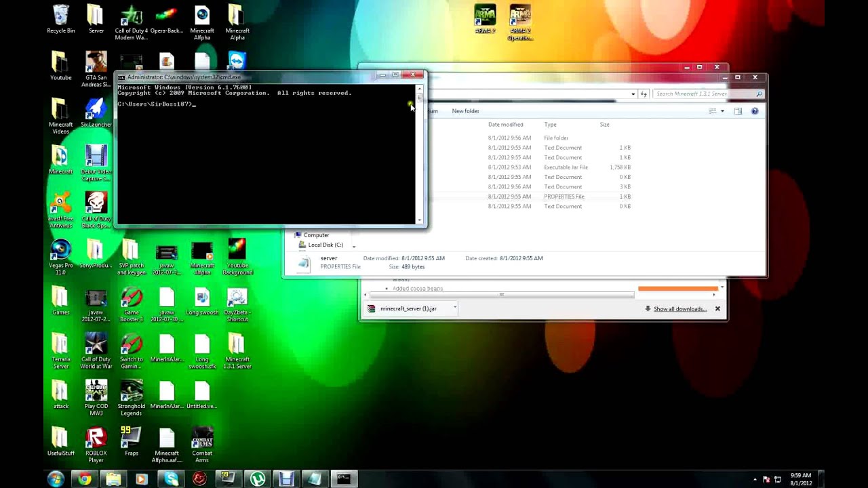This screenshot has height=488, width=868.
Task: Click the command prompt vertical scrollbar
Action: pyautogui.click(x=420, y=154)
